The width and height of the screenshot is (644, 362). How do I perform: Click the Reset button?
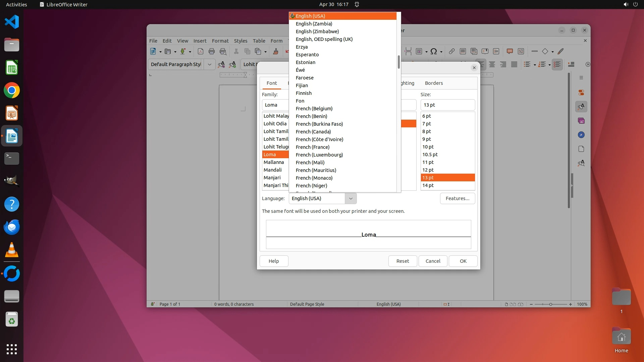point(402,261)
